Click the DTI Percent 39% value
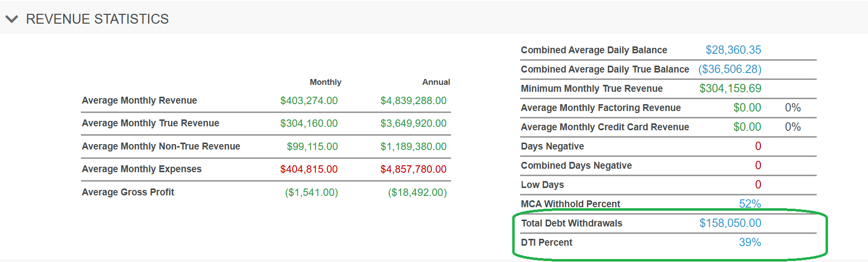The height and width of the screenshot is (262, 868). 750,242
